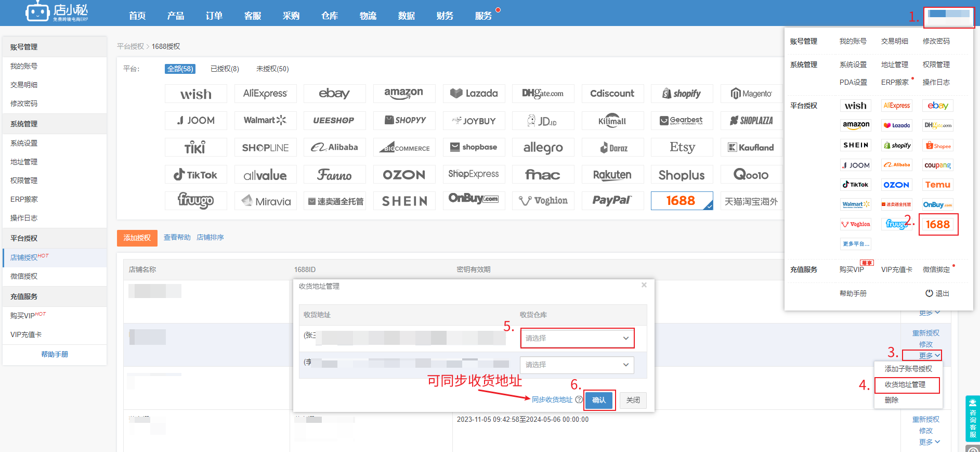Click 帮助手册 link in the left sidebar
The width and height of the screenshot is (980, 452).
[x=55, y=354]
